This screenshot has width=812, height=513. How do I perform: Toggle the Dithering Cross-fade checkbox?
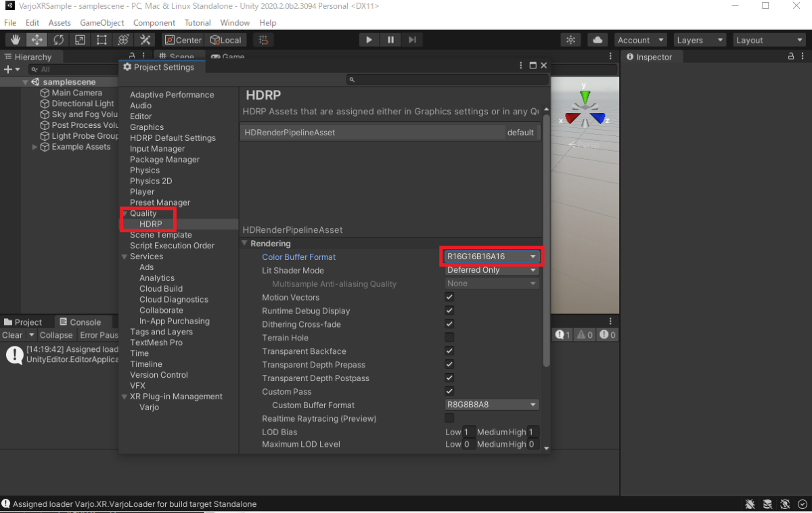point(449,324)
